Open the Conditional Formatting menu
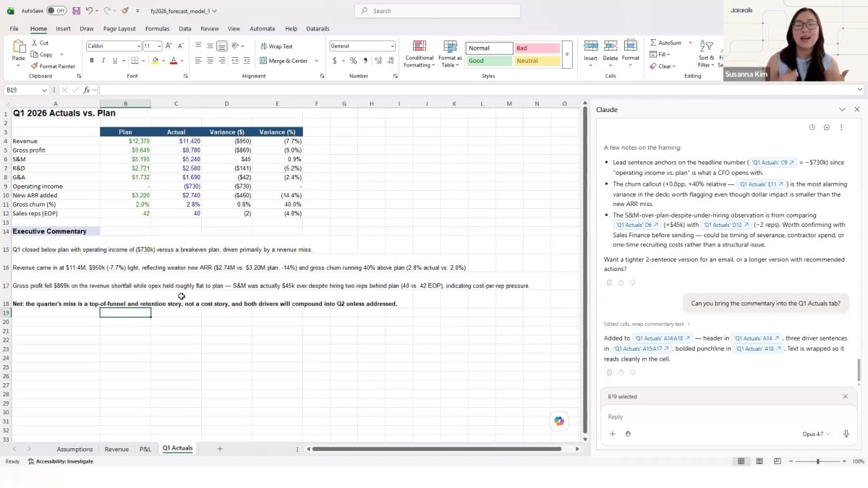 click(x=420, y=54)
